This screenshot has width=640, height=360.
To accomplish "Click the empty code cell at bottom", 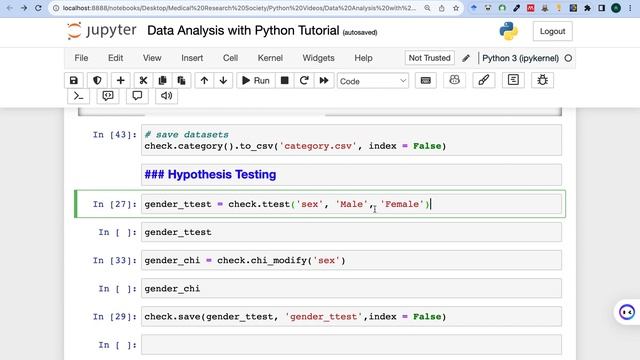I will 351,344.
